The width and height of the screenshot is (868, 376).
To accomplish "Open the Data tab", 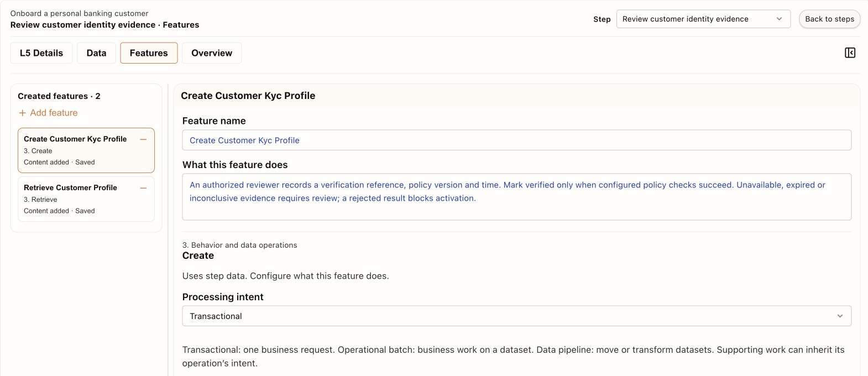I will [96, 53].
